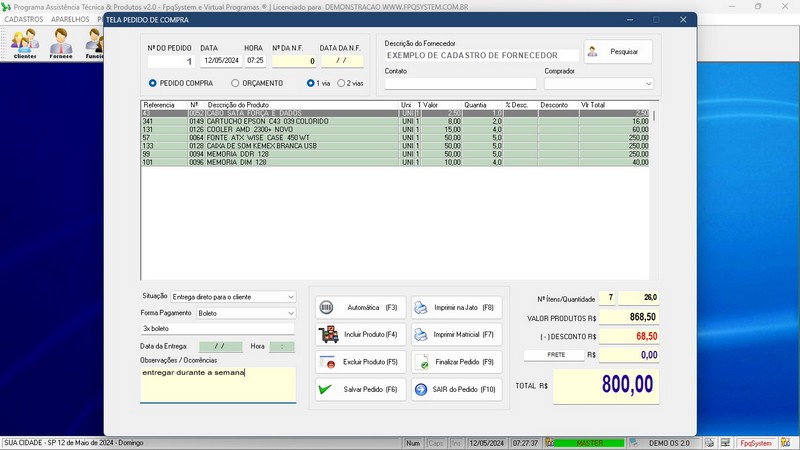Choose the 2 vias print option
Image resolution: width=800 pixels, height=450 pixels.
tap(350, 83)
